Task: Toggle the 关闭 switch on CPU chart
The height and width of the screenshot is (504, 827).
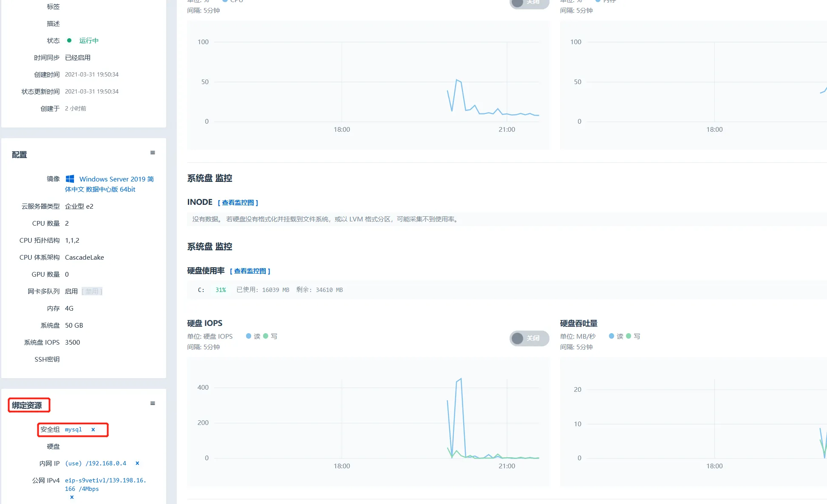Action: click(x=529, y=3)
